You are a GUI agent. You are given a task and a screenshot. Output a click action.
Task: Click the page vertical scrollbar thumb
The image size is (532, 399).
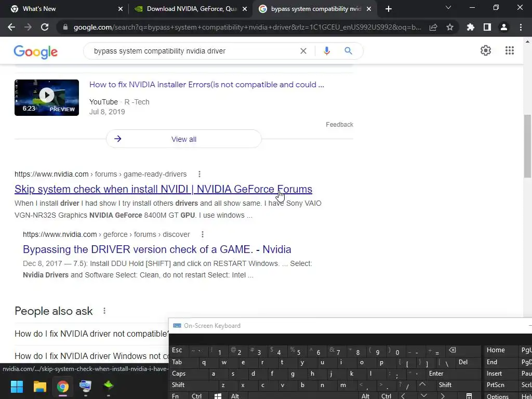click(528, 146)
